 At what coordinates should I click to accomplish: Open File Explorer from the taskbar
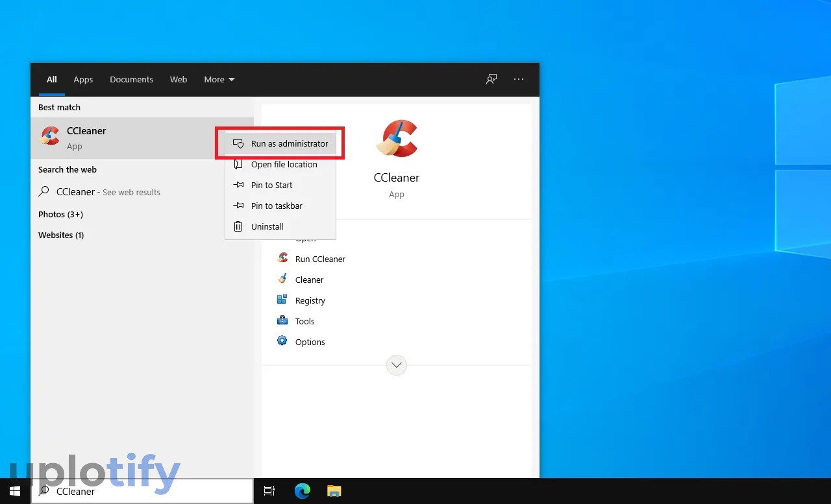(334, 491)
